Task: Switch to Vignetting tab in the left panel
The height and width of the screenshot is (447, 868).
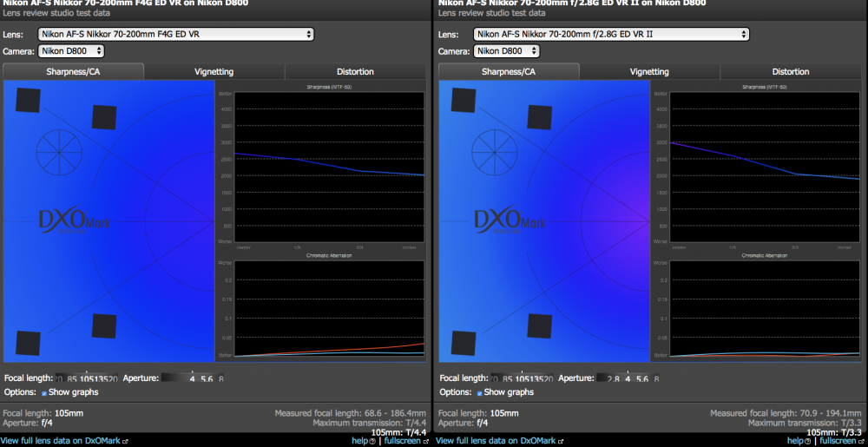Action: [214, 71]
